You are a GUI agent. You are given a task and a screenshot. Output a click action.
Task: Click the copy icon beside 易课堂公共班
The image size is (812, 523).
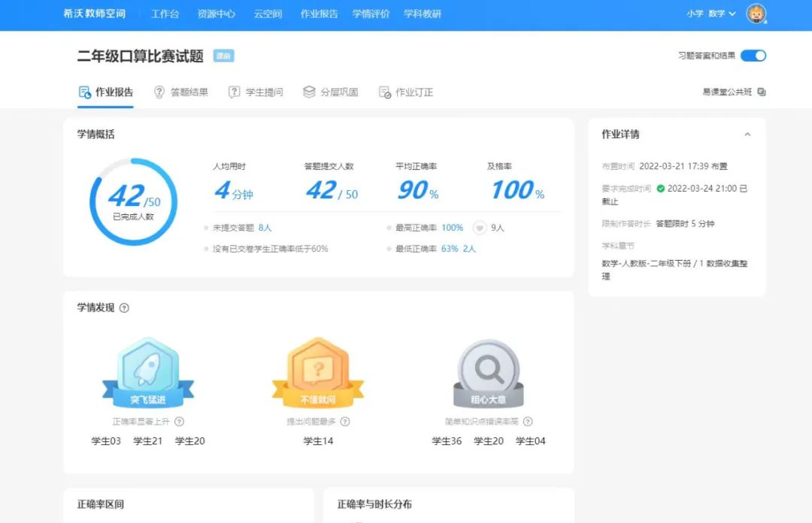762,92
